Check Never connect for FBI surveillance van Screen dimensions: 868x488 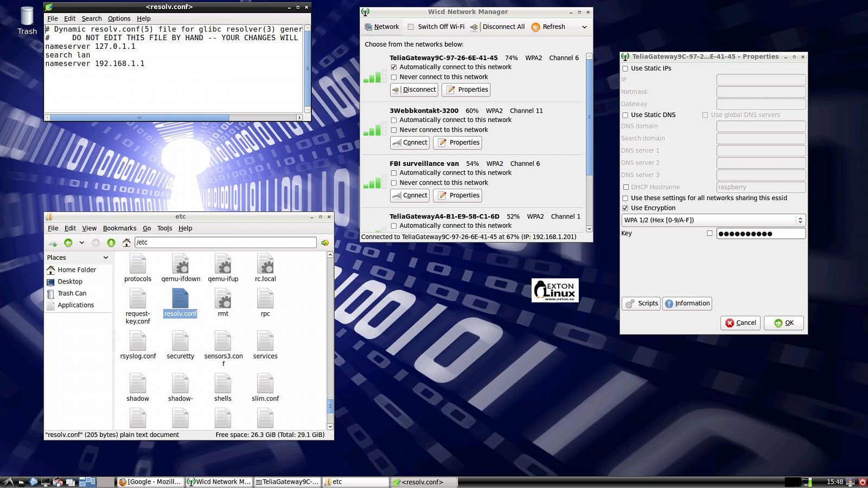[394, 183]
